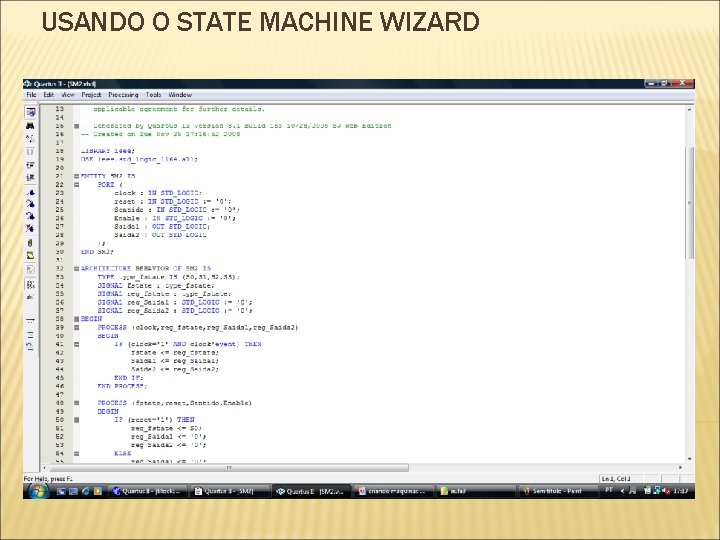
Task: Click the horizontal lines icon near the toolbar bottom
Action: pos(30,334)
